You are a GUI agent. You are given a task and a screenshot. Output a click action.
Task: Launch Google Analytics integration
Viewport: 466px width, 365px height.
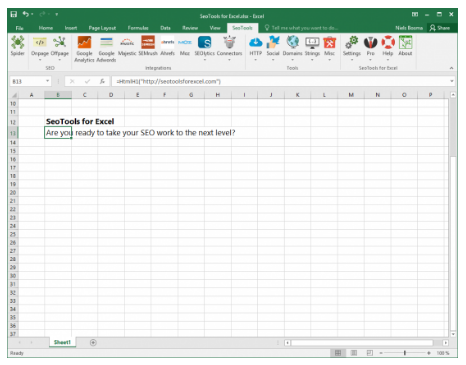(84, 49)
